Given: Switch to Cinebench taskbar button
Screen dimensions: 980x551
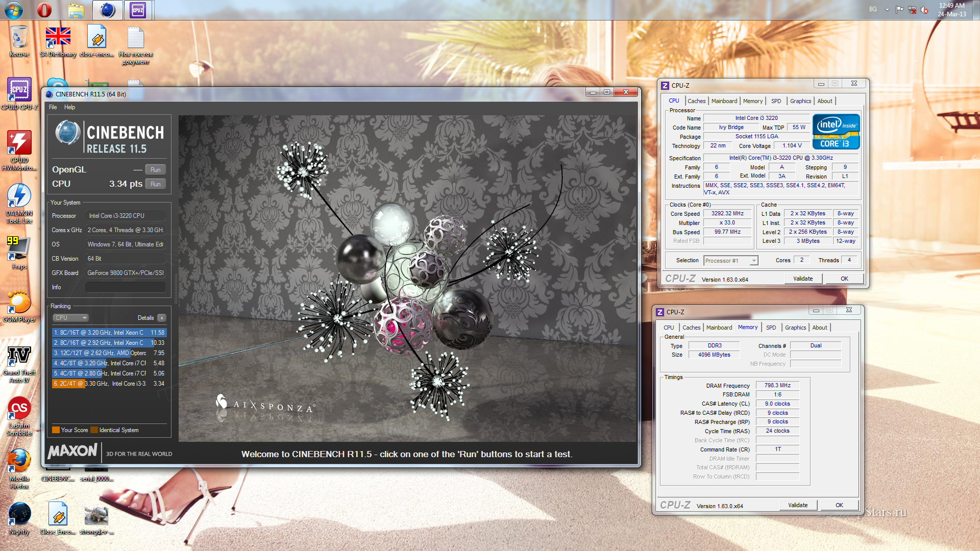Looking at the screenshot, I should tap(107, 10).
